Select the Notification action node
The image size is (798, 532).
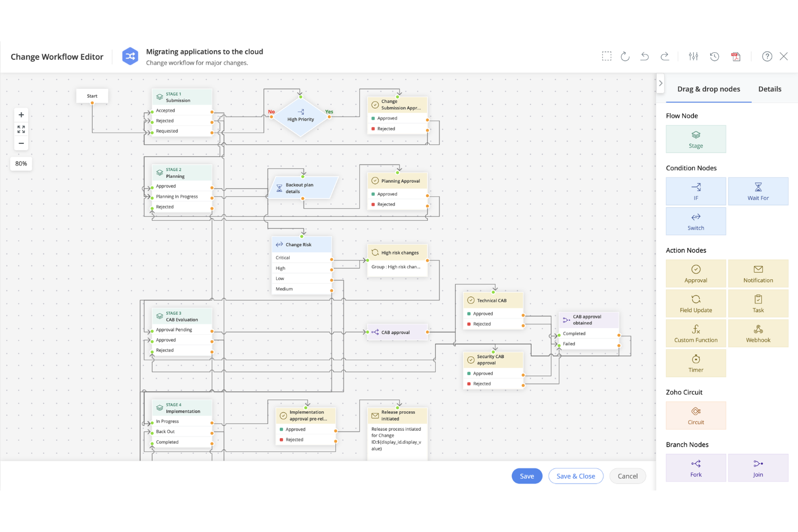click(758, 273)
